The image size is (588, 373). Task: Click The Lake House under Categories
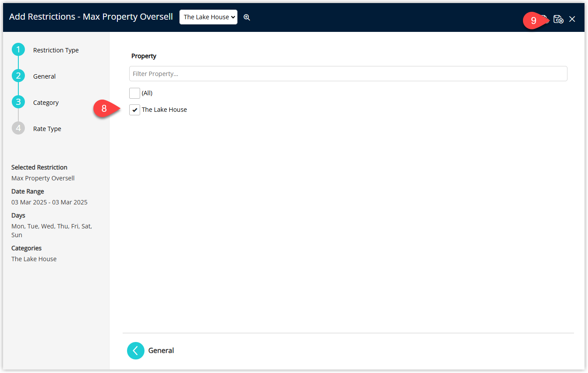[34, 259]
